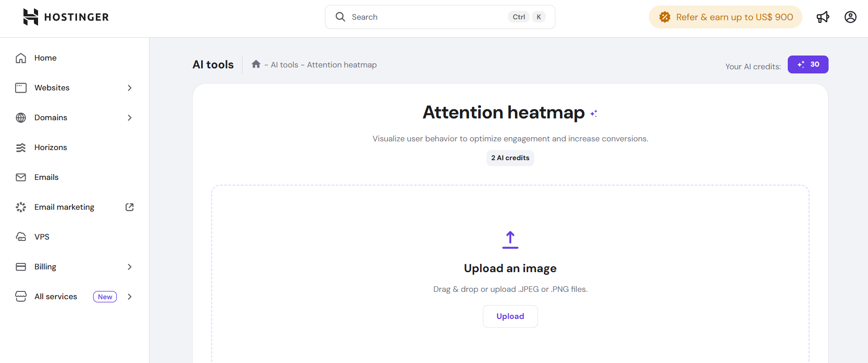Focus the Search input field
Image resolution: width=868 pixels, height=363 pixels.
click(x=440, y=17)
